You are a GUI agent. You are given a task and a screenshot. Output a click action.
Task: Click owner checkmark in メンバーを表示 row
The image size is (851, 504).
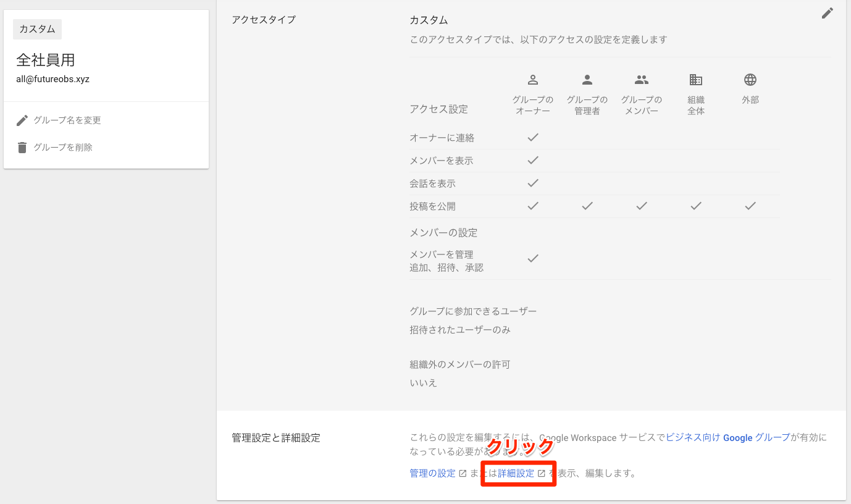tap(533, 160)
